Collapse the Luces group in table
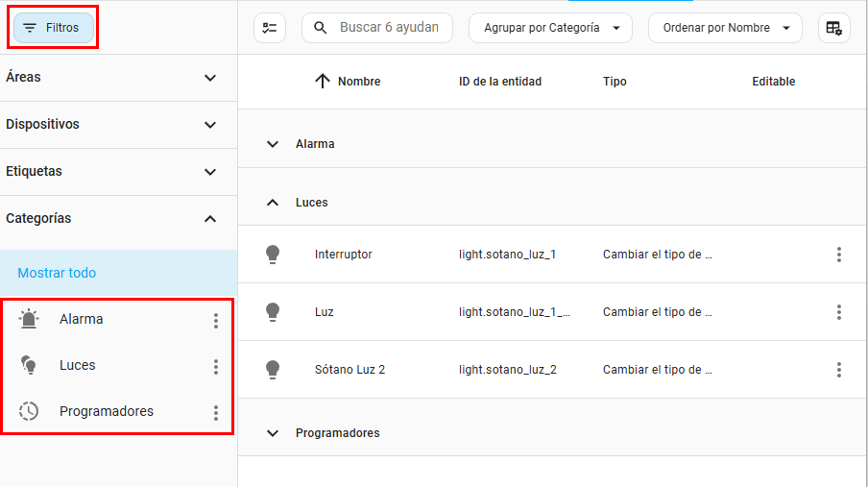This screenshot has height=487, width=868. pyautogui.click(x=274, y=203)
